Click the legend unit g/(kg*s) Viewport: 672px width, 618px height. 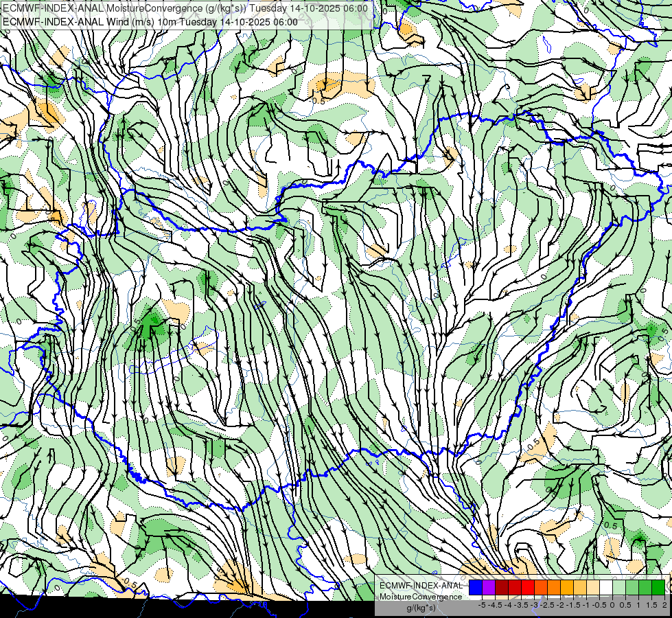click(421, 608)
